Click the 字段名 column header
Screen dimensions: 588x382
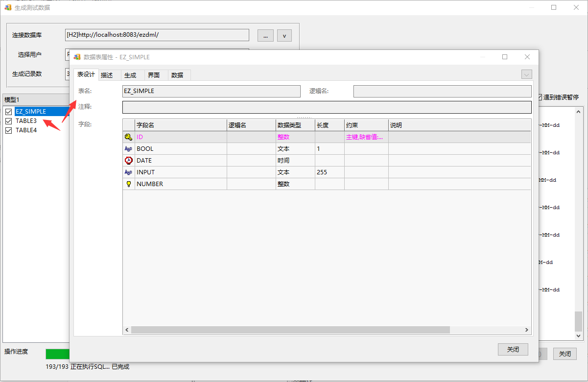pyautogui.click(x=181, y=125)
